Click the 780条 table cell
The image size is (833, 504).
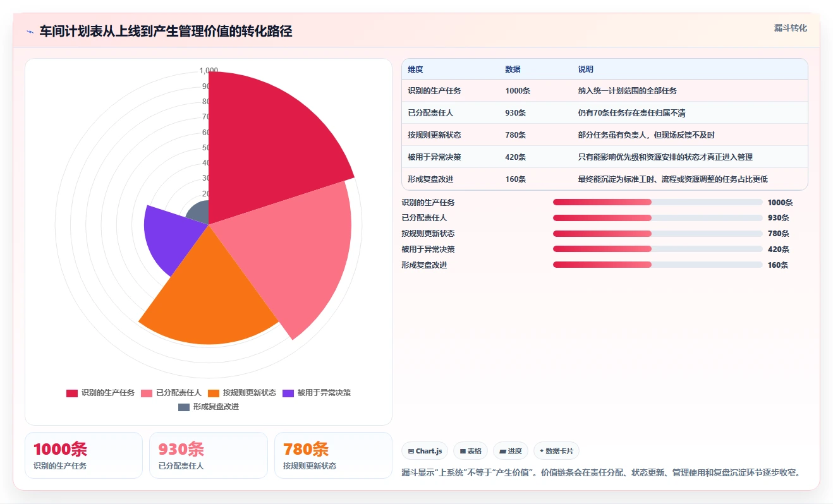pyautogui.click(x=516, y=135)
